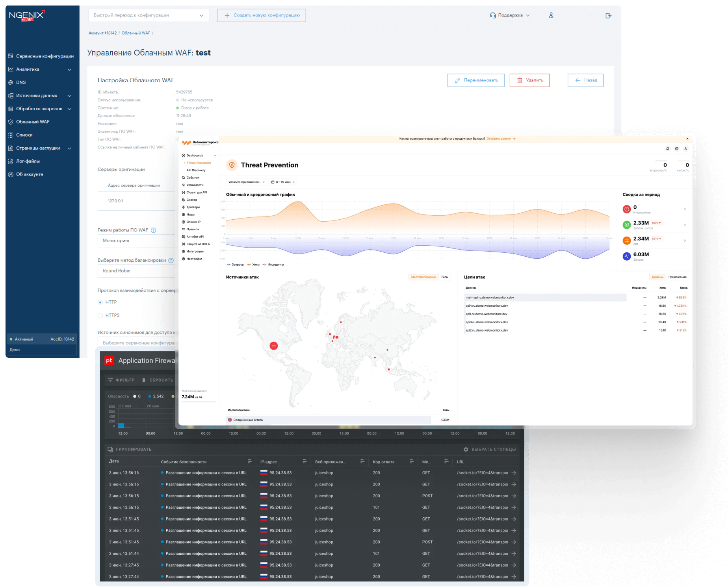Switch attack targets to Приложения tab
The width and height of the screenshot is (728, 587).
pyautogui.click(x=677, y=277)
